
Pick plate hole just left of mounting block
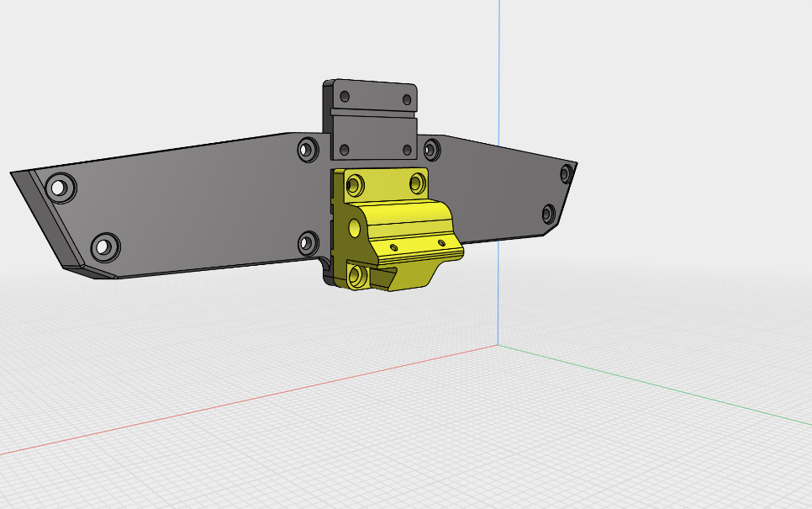[x=307, y=151]
